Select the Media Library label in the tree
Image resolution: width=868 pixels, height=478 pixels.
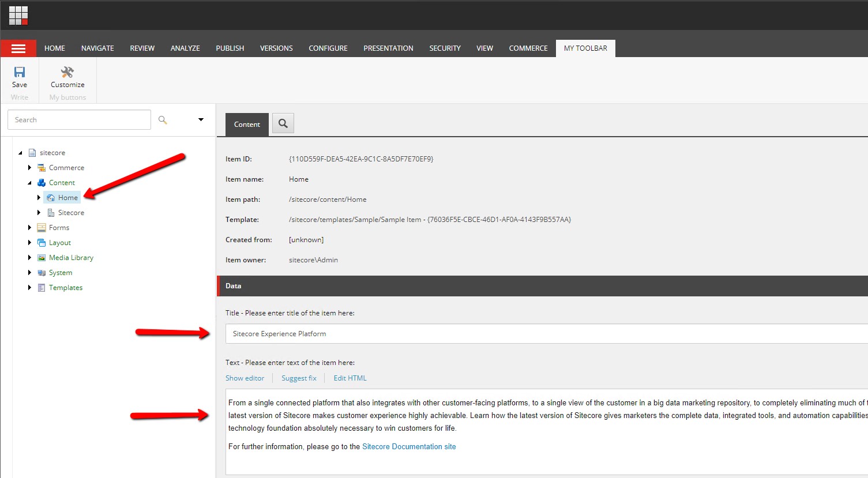[x=71, y=258]
